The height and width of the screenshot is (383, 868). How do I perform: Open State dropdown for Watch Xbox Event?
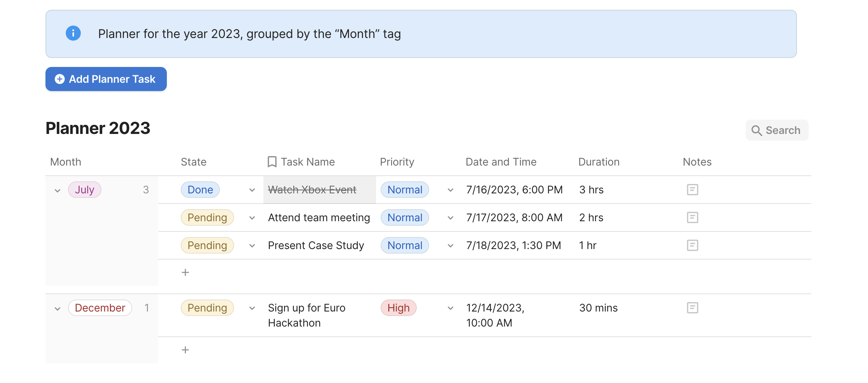coord(252,190)
